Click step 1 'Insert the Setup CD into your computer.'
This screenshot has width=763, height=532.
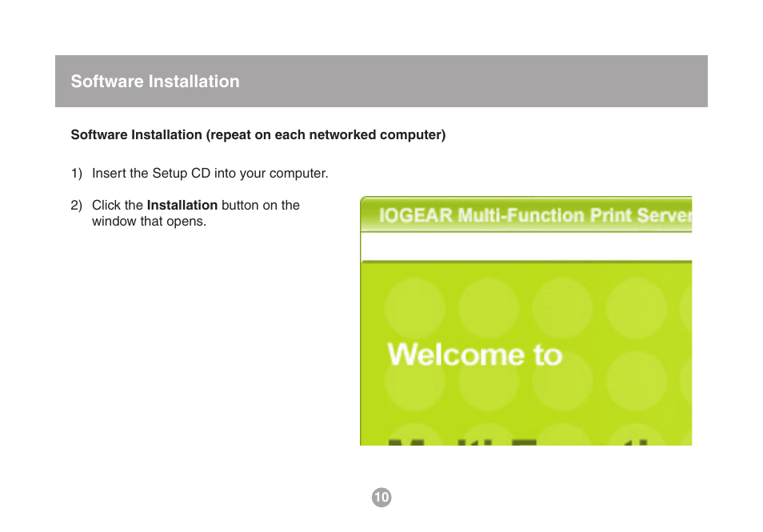point(199,174)
